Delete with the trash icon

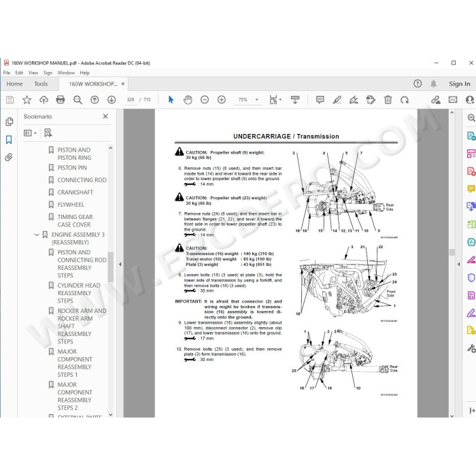388,99
